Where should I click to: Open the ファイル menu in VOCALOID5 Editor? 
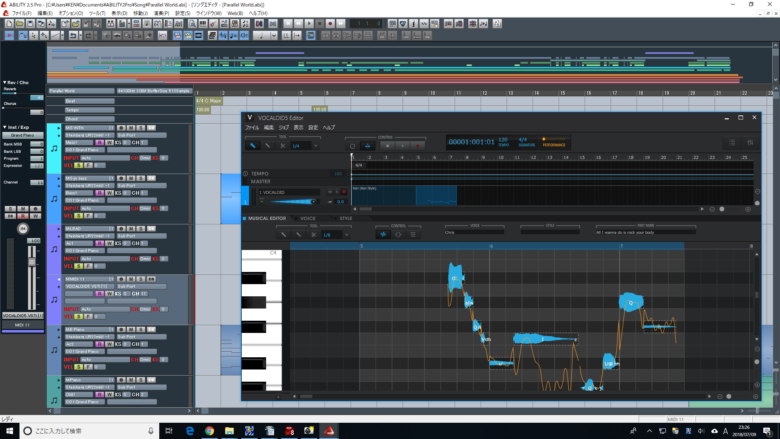252,128
